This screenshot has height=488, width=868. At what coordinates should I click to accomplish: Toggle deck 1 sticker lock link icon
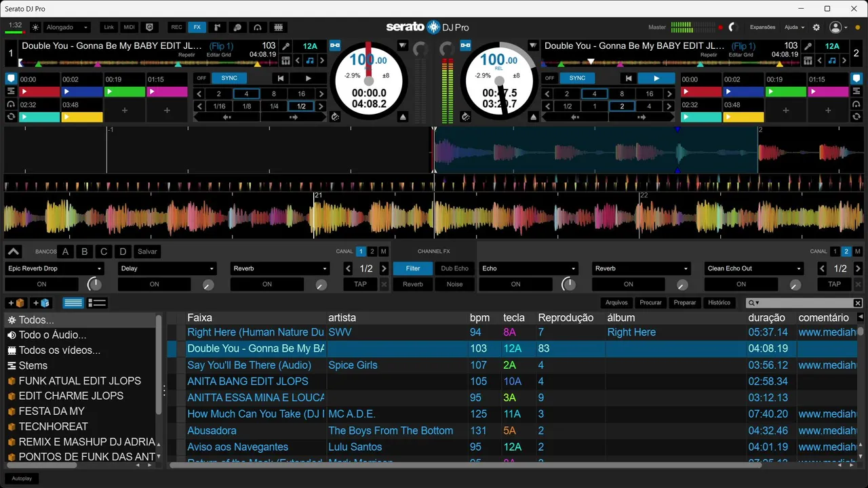pyautogui.click(x=335, y=45)
